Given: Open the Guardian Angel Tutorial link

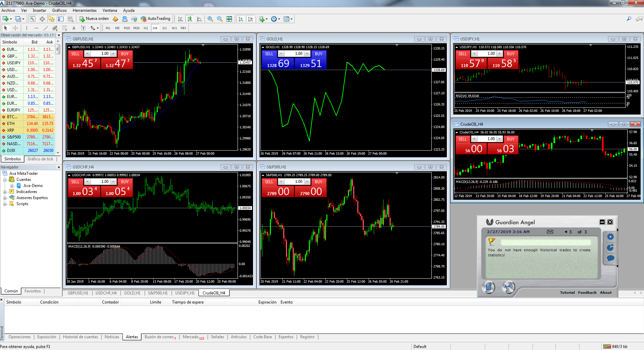Looking at the screenshot, I should click(567, 292).
